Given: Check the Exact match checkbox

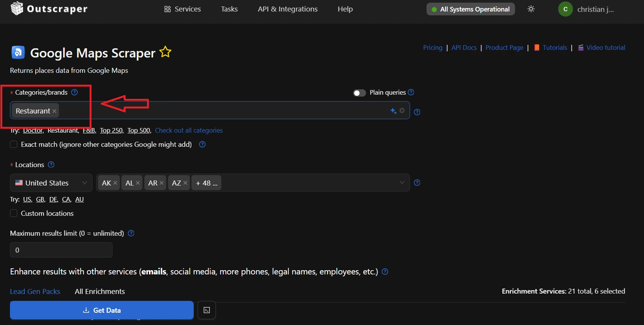Looking at the screenshot, I should 14,144.
